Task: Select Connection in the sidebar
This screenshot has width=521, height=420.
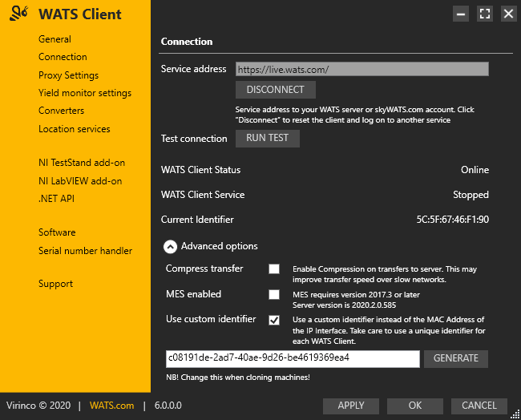Action: pyautogui.click(x=63, y=57)
